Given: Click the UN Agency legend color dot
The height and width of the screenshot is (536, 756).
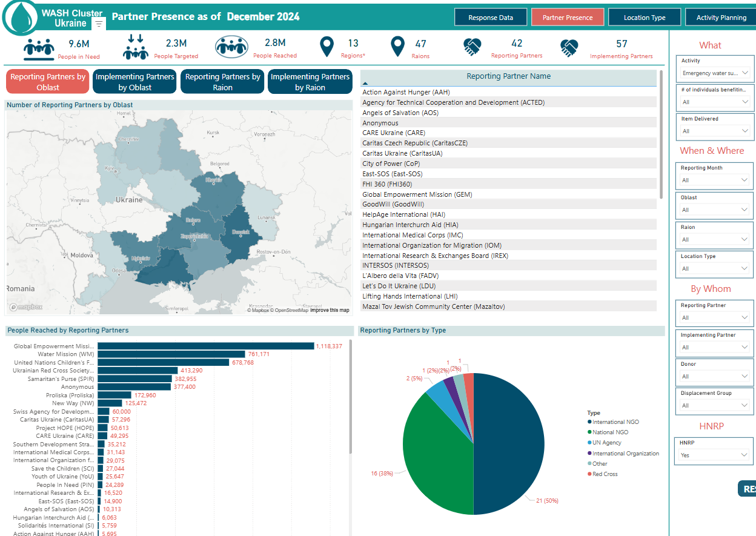Looking at the screenshot, I should pos(589,443).
